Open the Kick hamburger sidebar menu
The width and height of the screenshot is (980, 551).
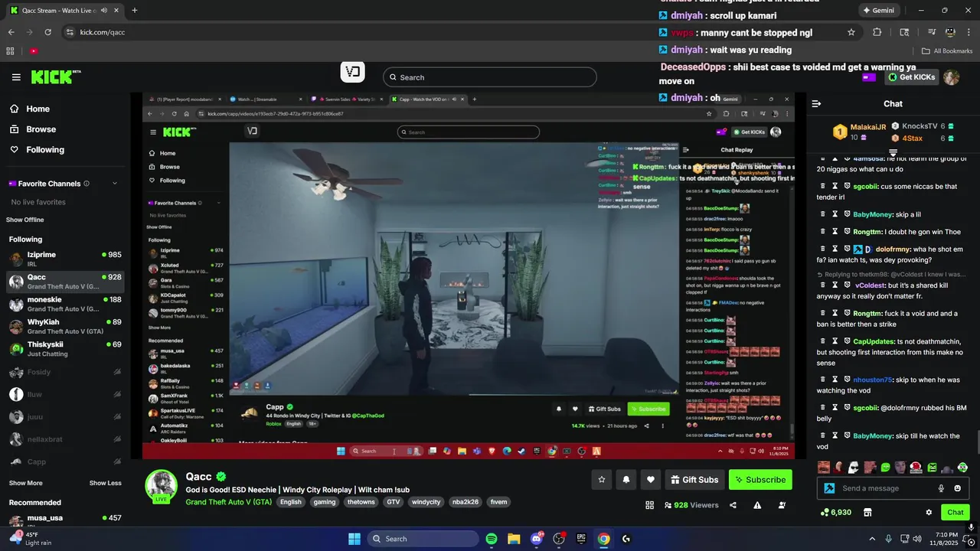[16, 77]
